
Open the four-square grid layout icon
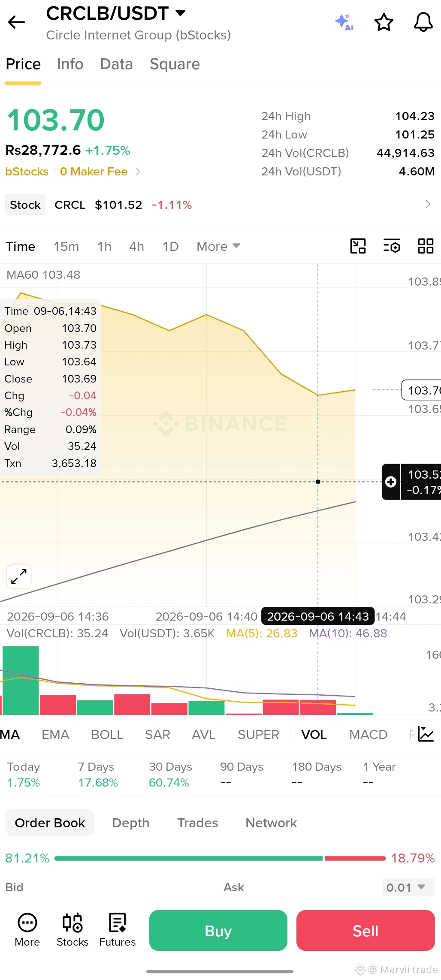tap(426, 246)
